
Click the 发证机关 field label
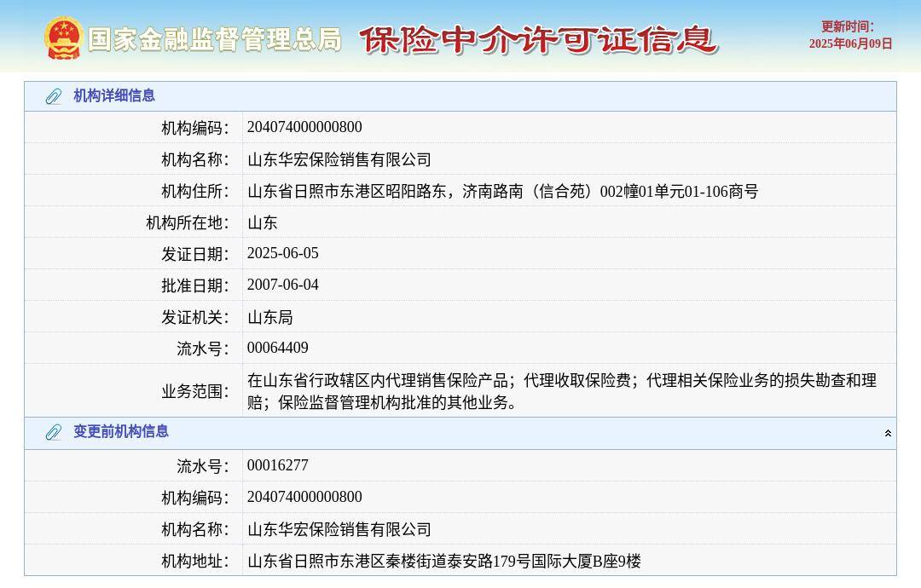tap(195, 318)
